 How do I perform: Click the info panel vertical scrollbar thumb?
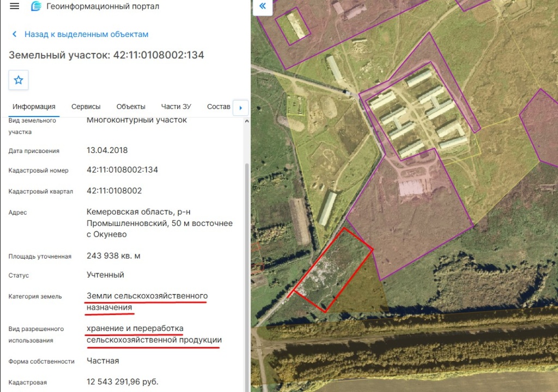tap(247, 278)
